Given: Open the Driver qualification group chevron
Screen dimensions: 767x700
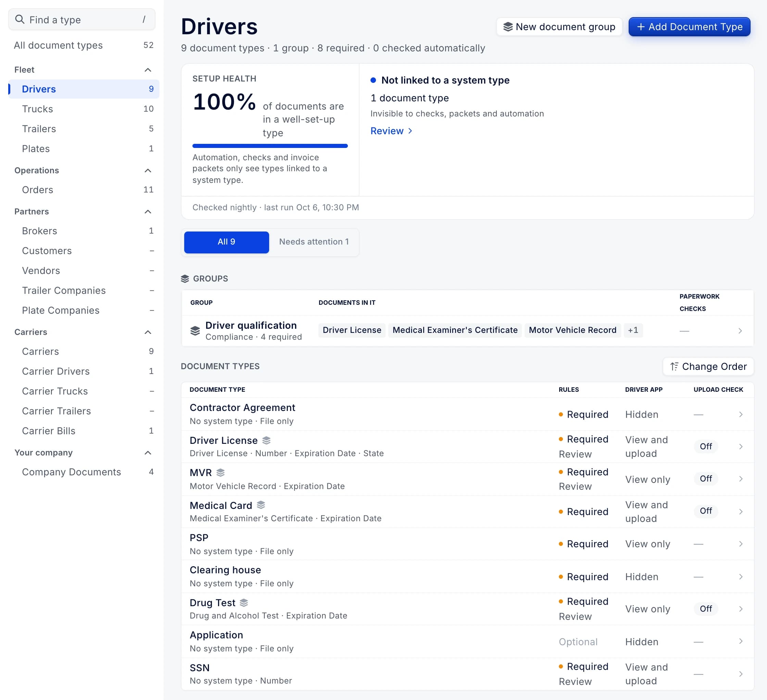Looking at the screenshot, I should [740, 330].
